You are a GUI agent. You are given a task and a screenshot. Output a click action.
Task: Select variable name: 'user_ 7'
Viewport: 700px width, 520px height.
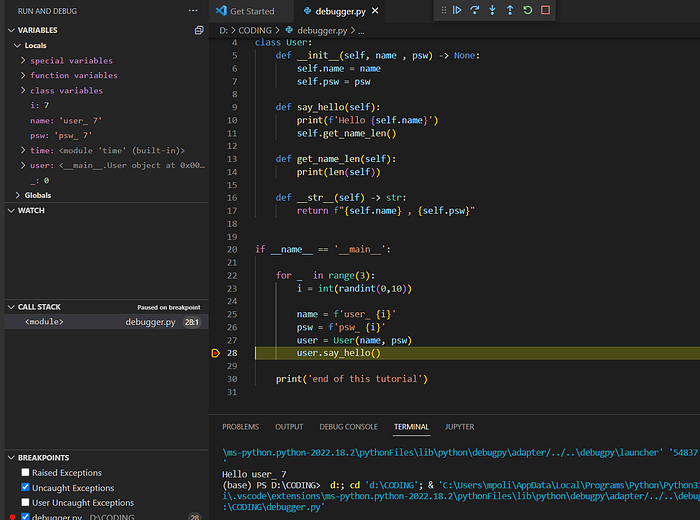[66, 121]
